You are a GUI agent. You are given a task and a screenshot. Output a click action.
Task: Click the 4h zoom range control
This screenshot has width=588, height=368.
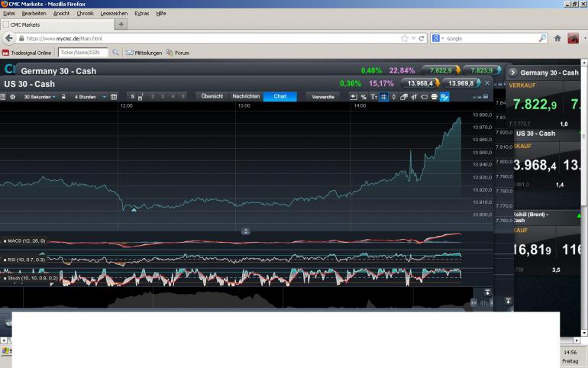pos(483,303)
